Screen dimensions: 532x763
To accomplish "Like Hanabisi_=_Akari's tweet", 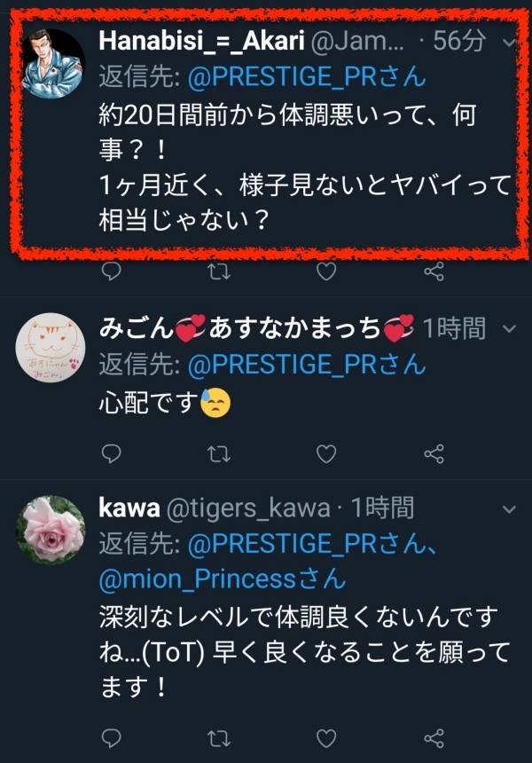I will tap(326, 271).
